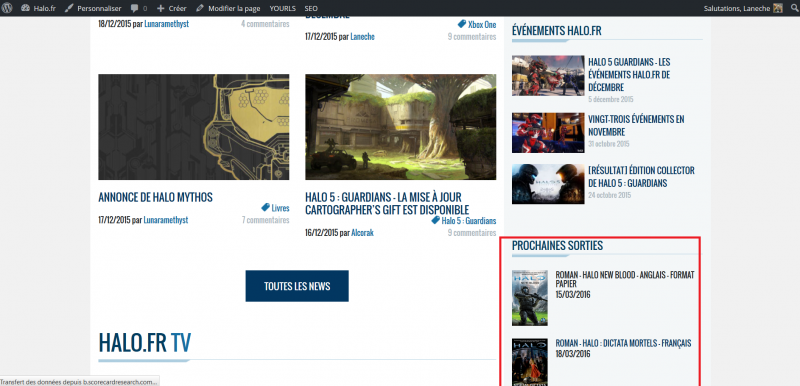The image size is (800, 386).
Task: Select the Livres tag link
Action: pyautogui.click(x=280, y=208)
